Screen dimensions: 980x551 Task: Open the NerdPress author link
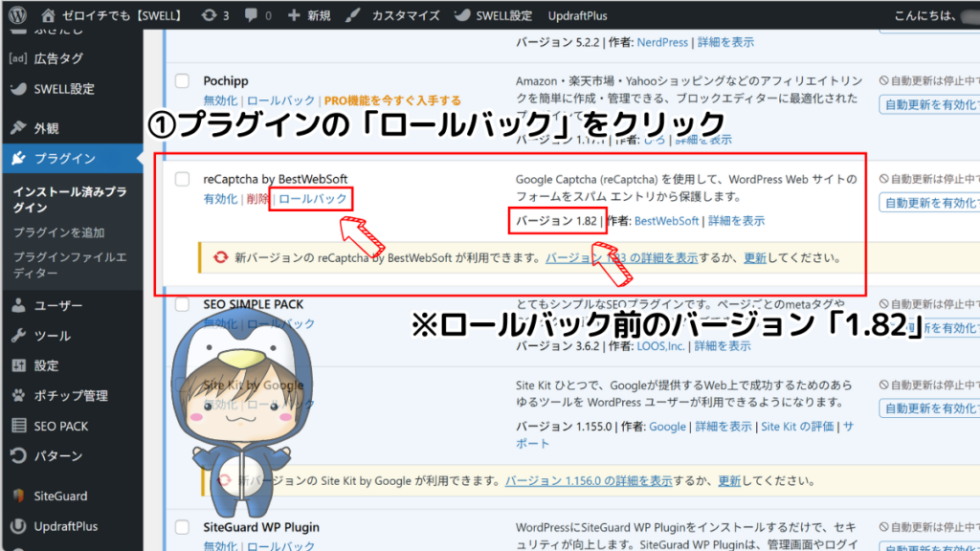(x=662, y=42)
